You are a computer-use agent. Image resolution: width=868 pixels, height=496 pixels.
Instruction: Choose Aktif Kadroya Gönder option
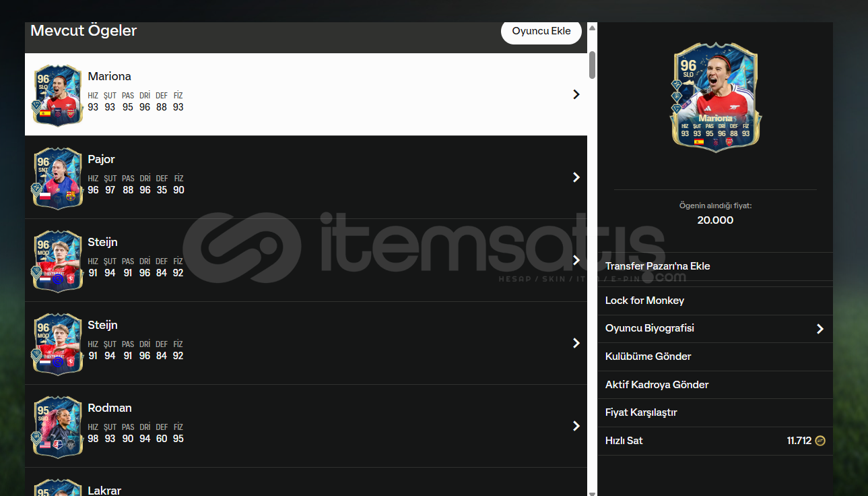click(x=715, y=385)
